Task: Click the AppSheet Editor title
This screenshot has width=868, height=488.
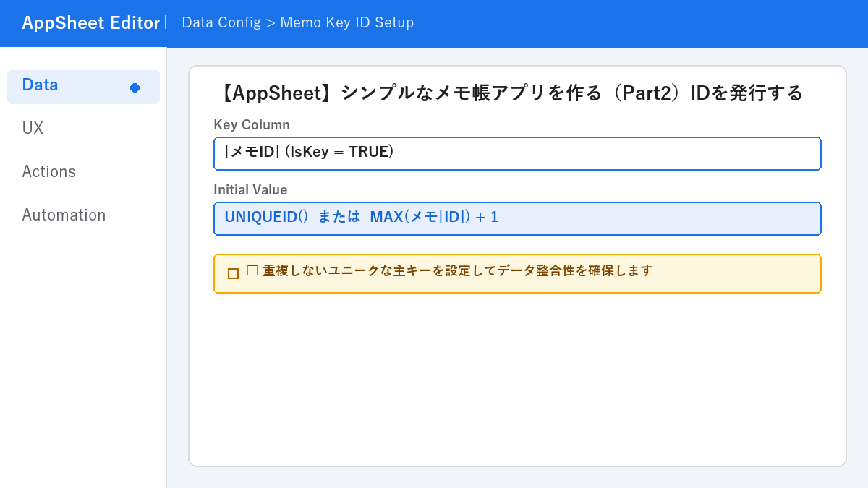Action: coord(90,23)
